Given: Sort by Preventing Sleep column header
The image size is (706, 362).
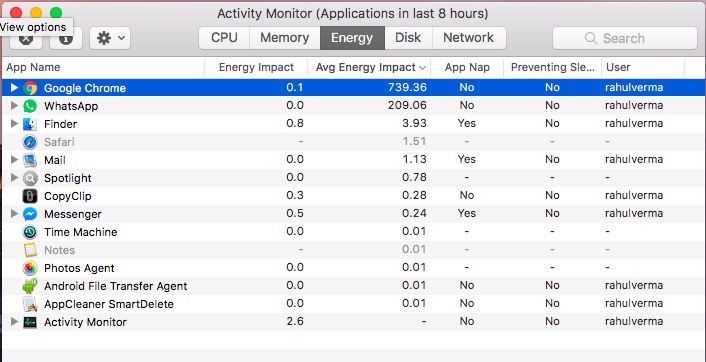Looking at the screenshot, I should [x=552, y=68].
